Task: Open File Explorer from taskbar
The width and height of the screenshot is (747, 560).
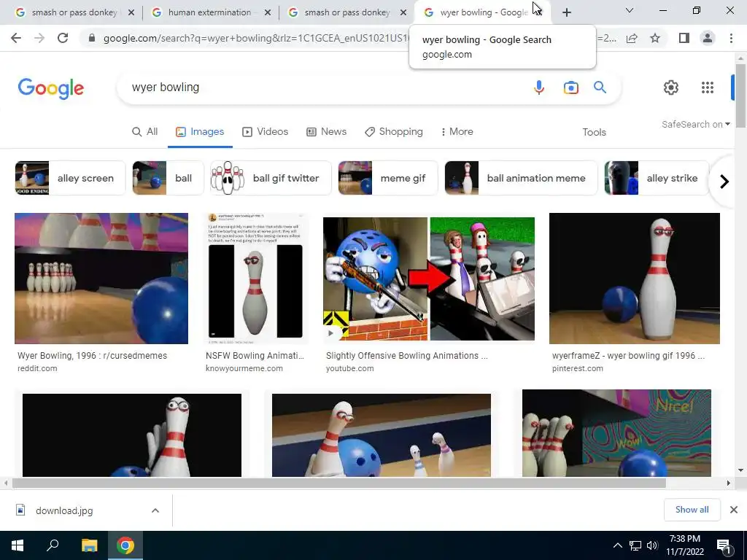Action: coord(89,545)
